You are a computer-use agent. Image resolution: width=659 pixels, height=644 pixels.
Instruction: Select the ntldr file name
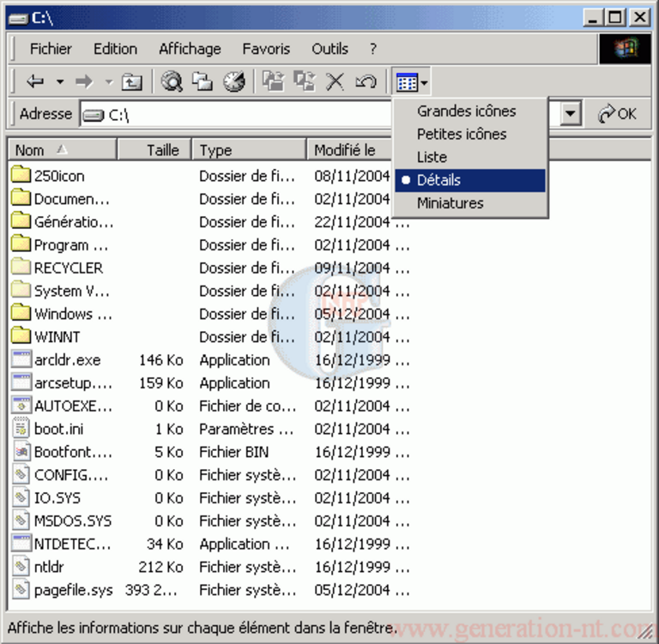pos(49,567)
